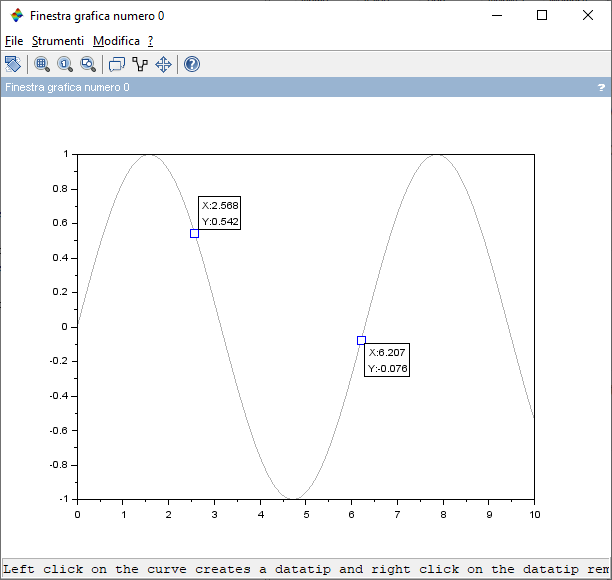Open the figure properties editor icon

[116, 64]
